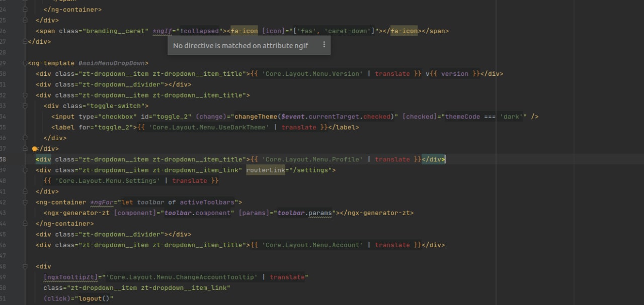Click the 'caret-down' string on line 26

pos(347,31)
